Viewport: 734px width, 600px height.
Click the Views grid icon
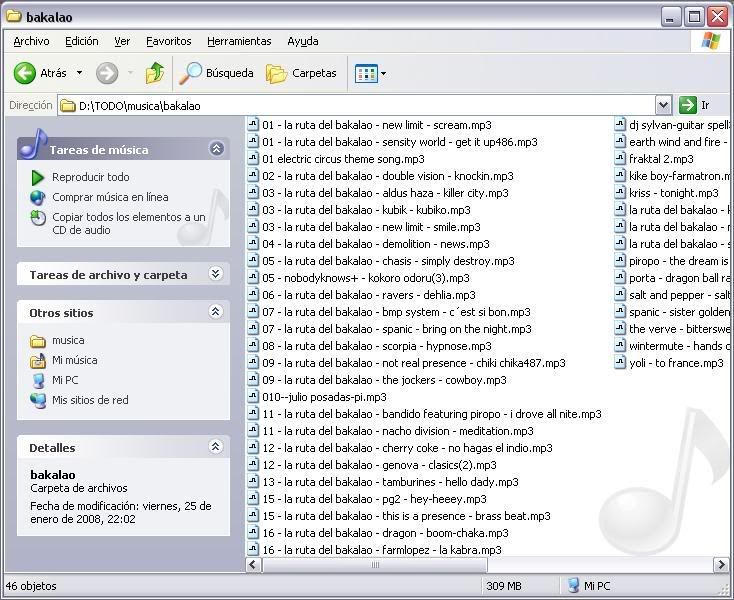pos(366,73)
